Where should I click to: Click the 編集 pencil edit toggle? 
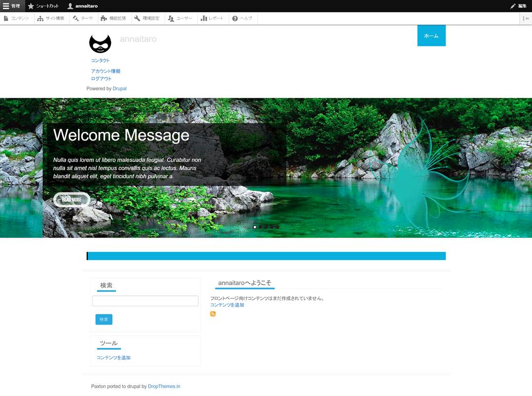[518, 6]
